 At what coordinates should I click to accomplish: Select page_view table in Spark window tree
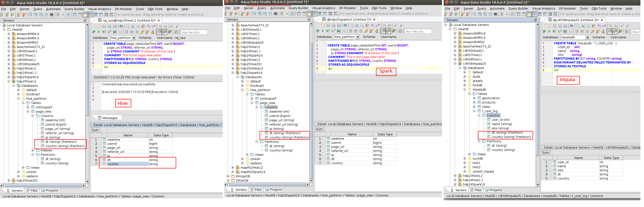pyautogui.click(x=267, y=103)
